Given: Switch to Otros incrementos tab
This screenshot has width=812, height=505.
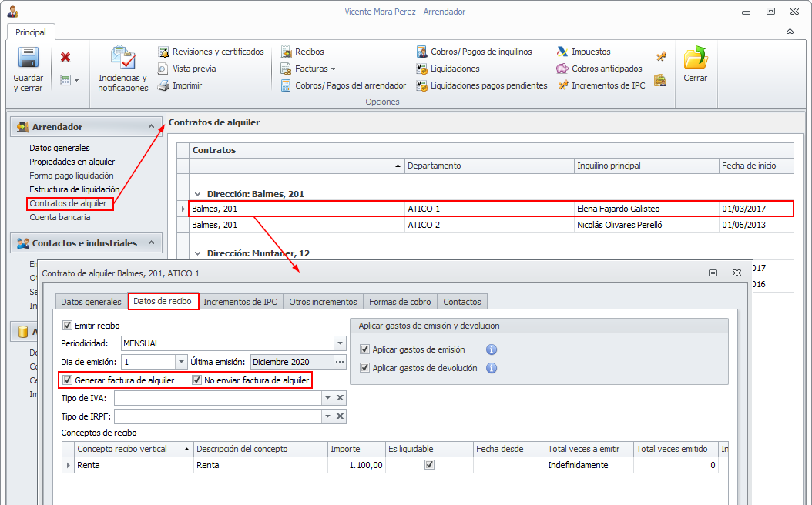Looking at the screenshot, I should tap(323, 302).
